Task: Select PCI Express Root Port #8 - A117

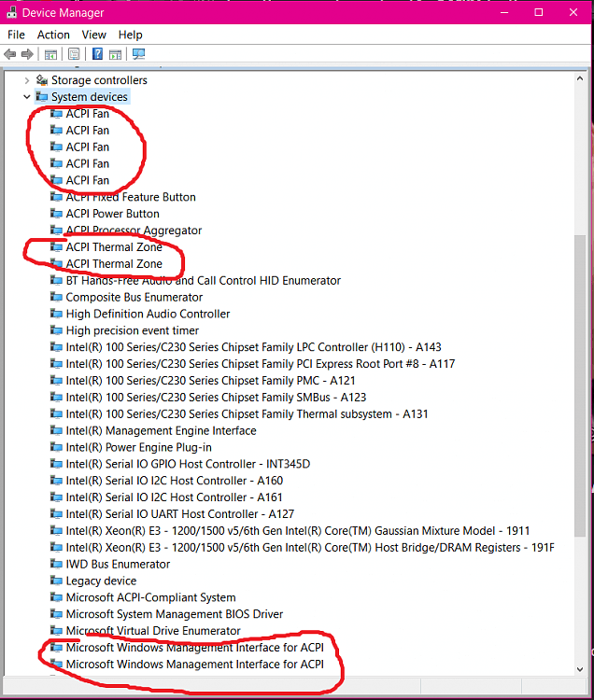Action: click(261, 364)
